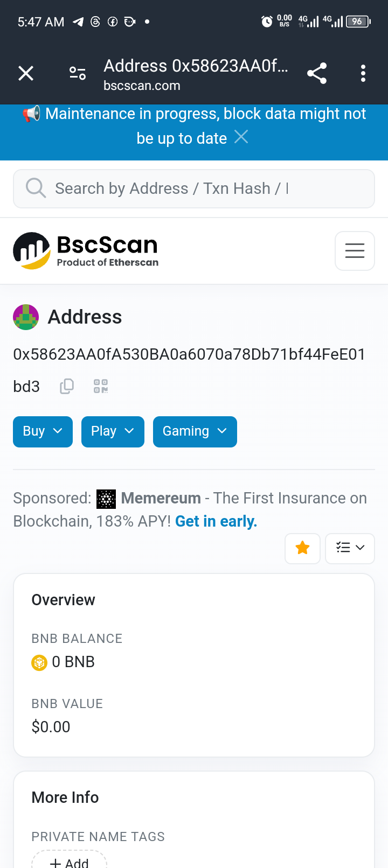The height and width of the screenshot is (868, 388).
Task: Open site settings icon beside URL
Action: pos(78,73)
